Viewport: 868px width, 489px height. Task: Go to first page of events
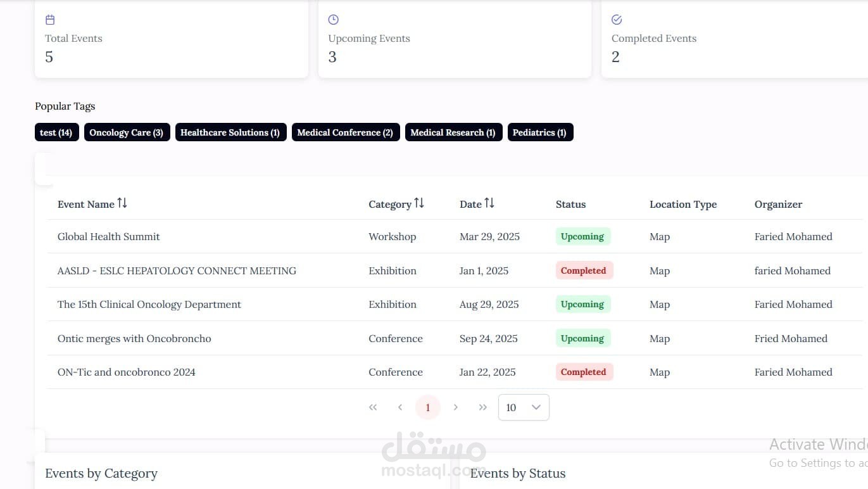[x=373, y=407]
